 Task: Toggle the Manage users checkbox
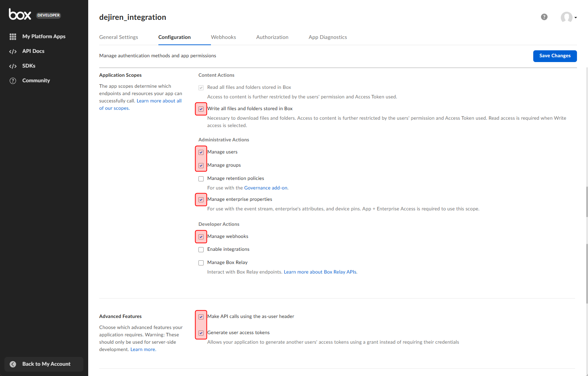click(x=201, y=152)
